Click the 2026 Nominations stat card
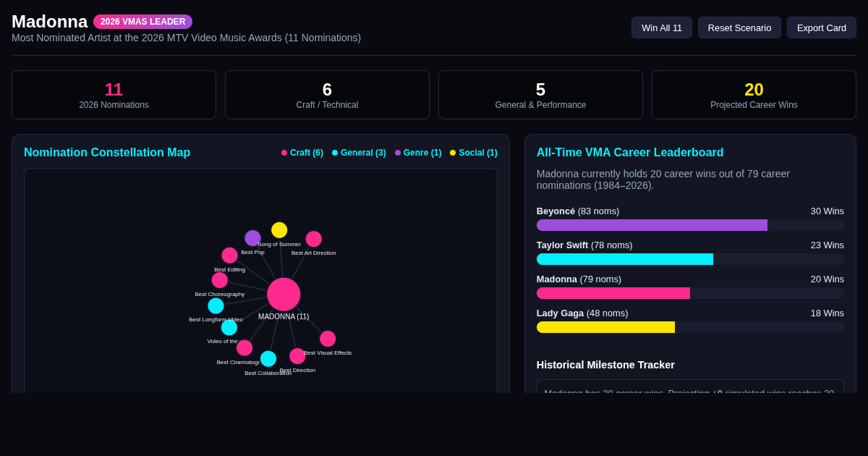Screen dimensions: 868x456 click(x=114, y=95)
